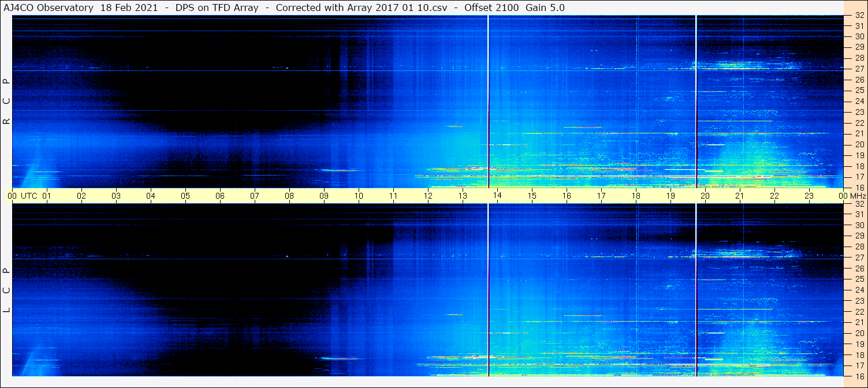
Task: Click the 24 MHz tick on LCP scale
Action: (x=859, y=290)
